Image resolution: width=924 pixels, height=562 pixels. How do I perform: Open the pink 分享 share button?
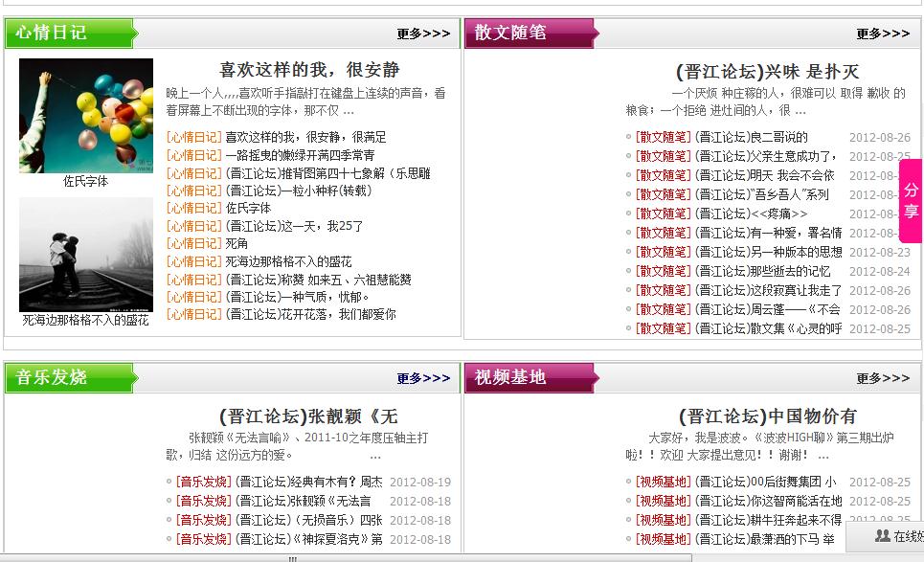tap(911, 202)
